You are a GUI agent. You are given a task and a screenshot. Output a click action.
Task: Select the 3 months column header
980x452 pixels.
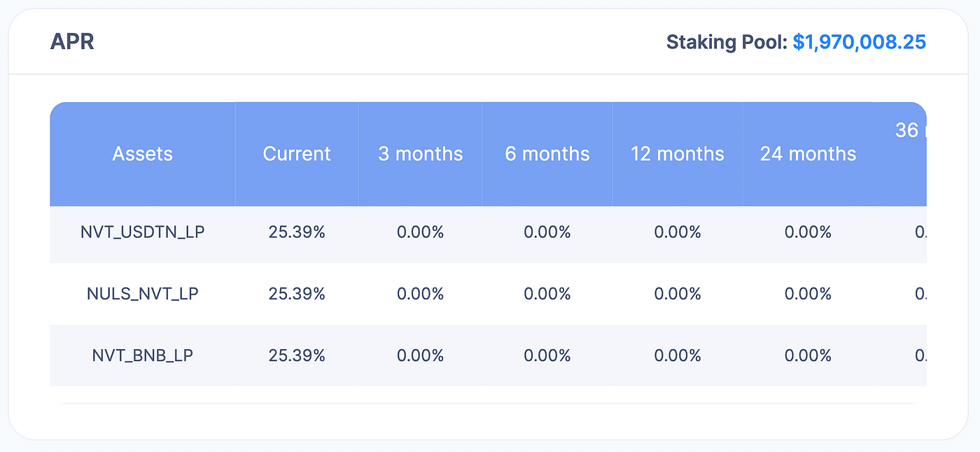tap(420, 154)
